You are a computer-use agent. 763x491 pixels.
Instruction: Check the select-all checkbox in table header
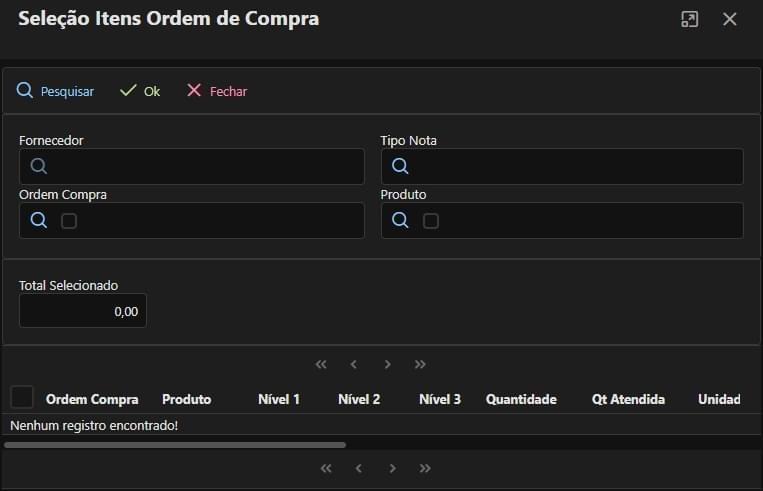(22, 397)
